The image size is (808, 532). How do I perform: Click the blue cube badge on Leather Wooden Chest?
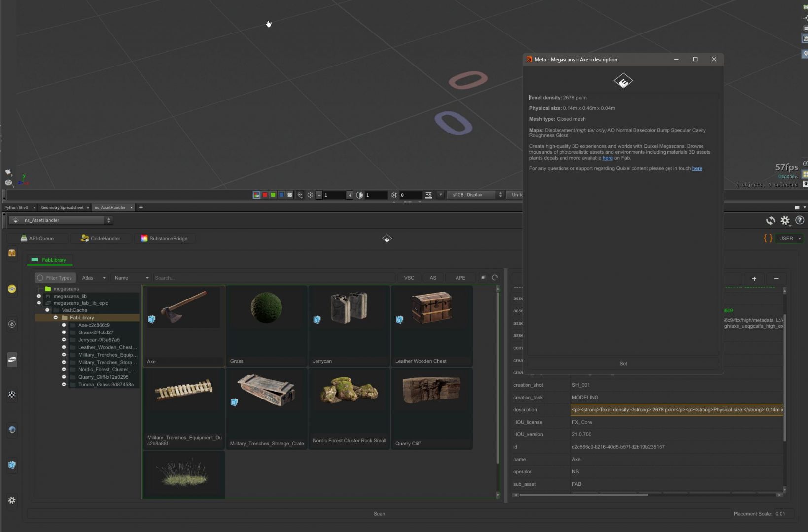pyautogui.click(x=400, y=320)
